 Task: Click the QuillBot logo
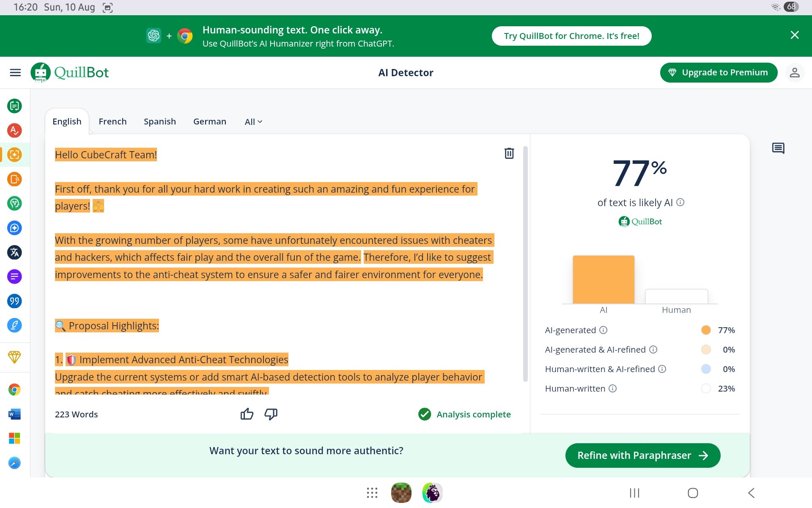coord(70,72)
